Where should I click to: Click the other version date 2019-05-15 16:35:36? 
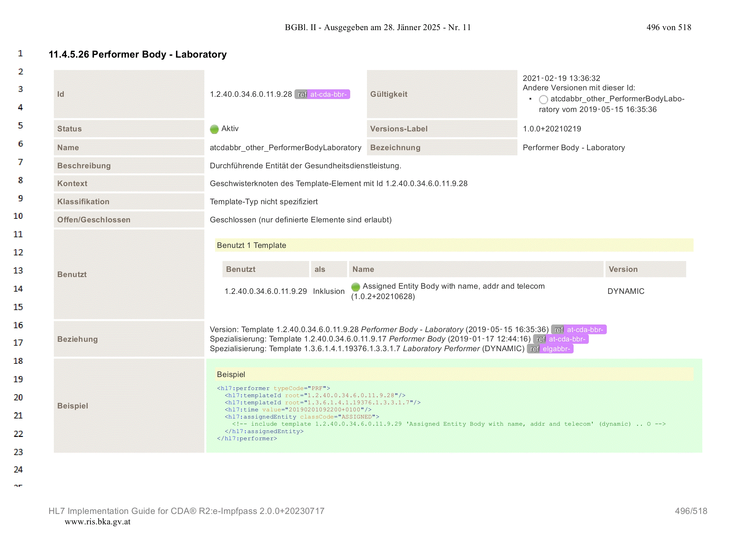[618, 109]
